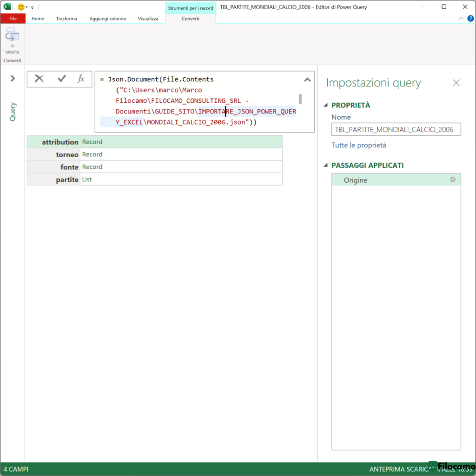This screenshot has height=476, width=476.
Task: Maximize the Power Query editor window
Action: [x=444, y=7]
